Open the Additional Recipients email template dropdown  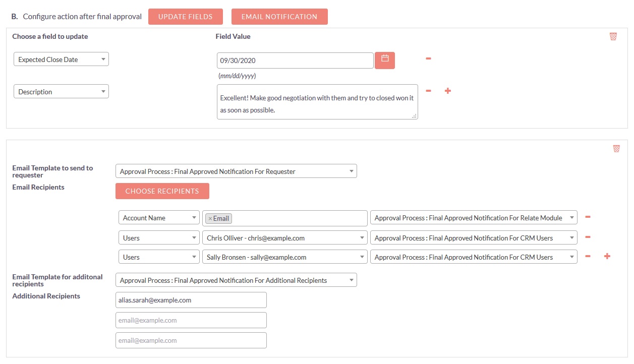[x=236, y=280]
